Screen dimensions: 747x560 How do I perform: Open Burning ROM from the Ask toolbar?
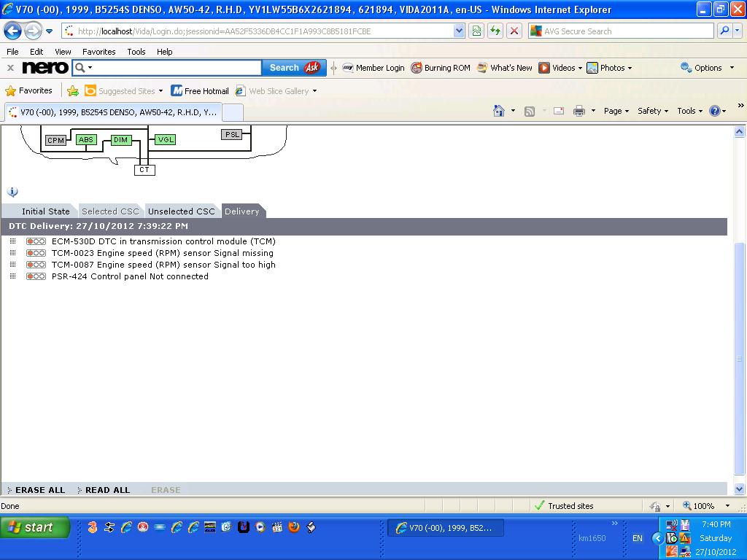(441, 67)
